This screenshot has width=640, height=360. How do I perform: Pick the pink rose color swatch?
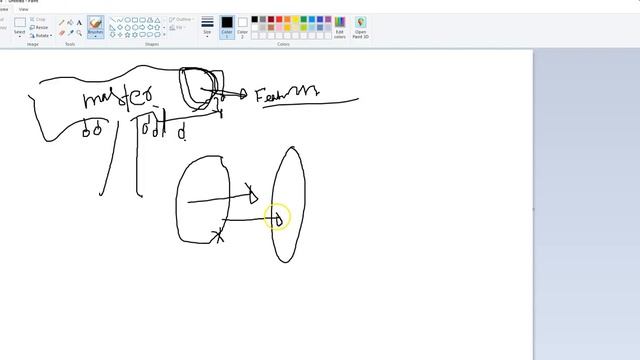[x=279, y=27]
